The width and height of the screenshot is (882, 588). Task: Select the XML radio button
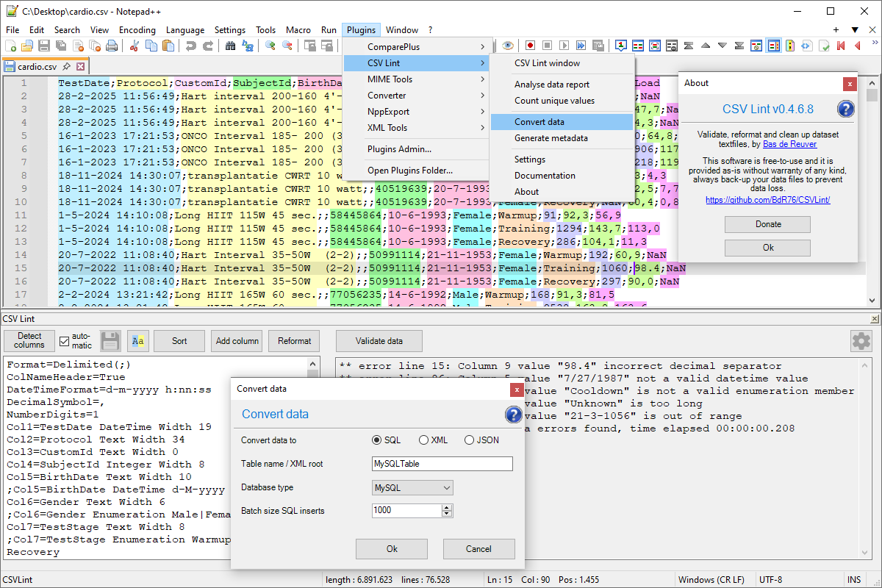(423, 440)
